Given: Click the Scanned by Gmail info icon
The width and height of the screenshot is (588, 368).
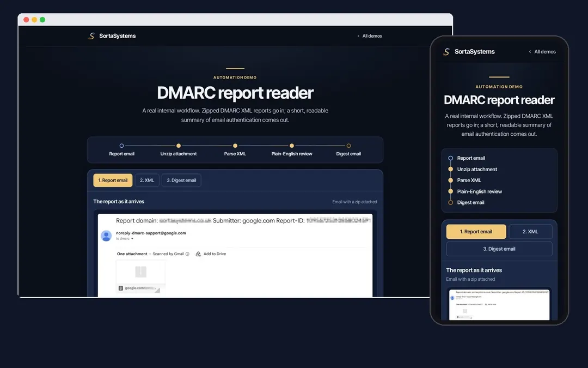Looking at the screenshot, I should (187, 254).
